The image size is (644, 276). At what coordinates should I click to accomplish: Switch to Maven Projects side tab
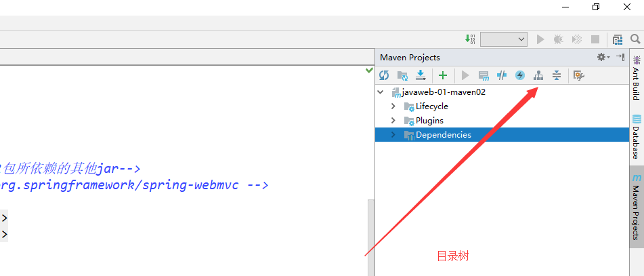(x=636, y=207)
